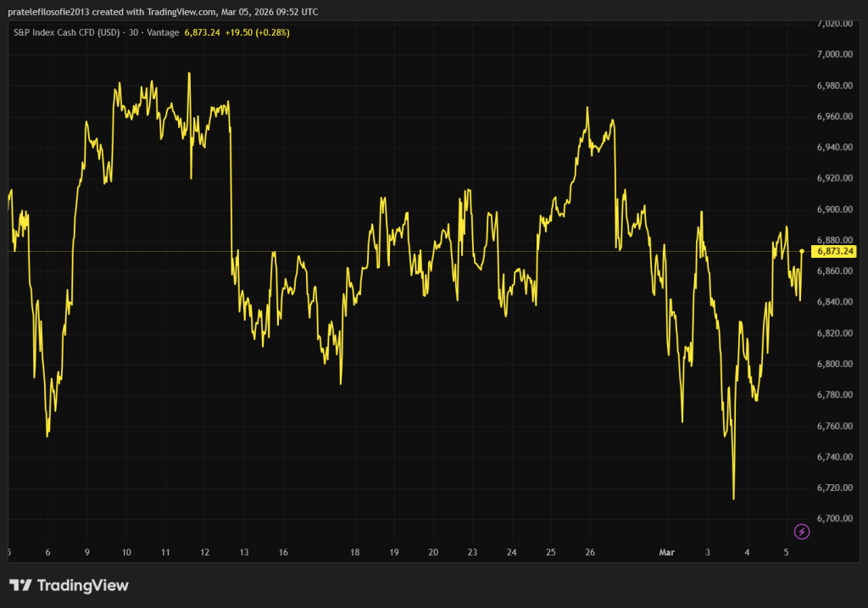Click the 6,700.00 price axis label
The height and width of the screenshot is (608, 868).
[834, 519]
